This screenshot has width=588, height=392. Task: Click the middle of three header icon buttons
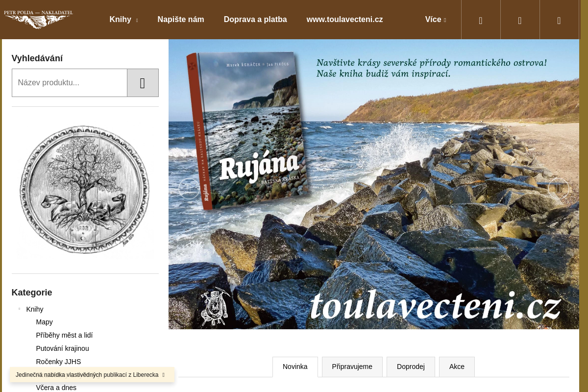[520, 20]
